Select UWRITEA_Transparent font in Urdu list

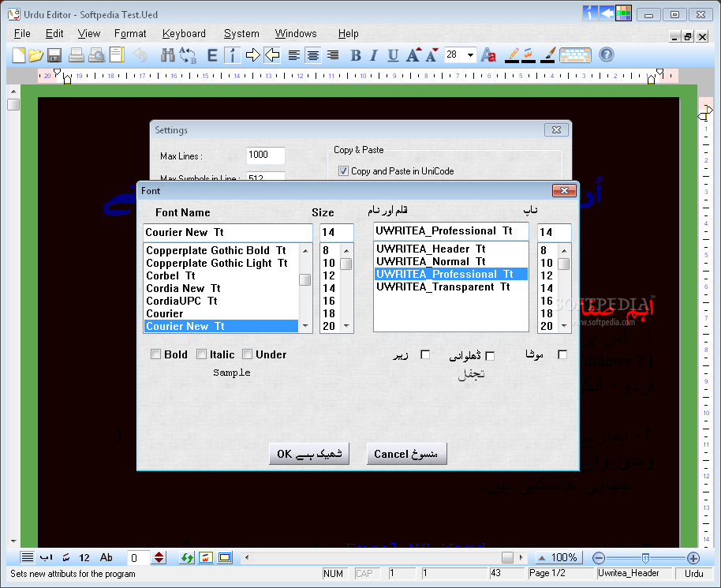click(x=450, y=287)
